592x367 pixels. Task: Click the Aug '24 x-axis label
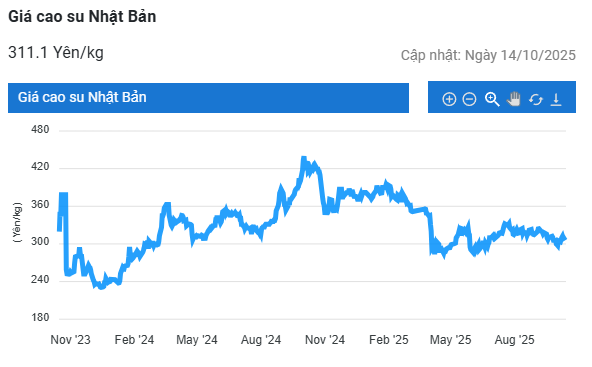click(261, 340)
